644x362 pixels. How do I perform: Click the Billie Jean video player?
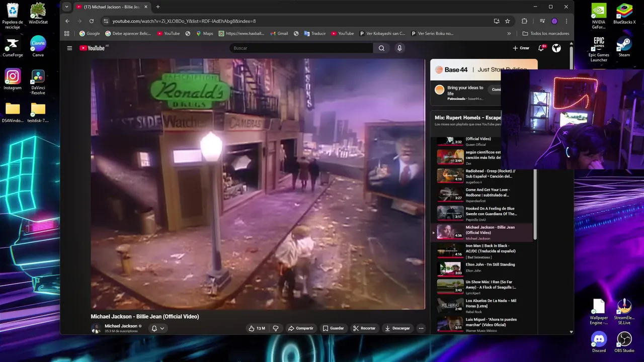258,184
